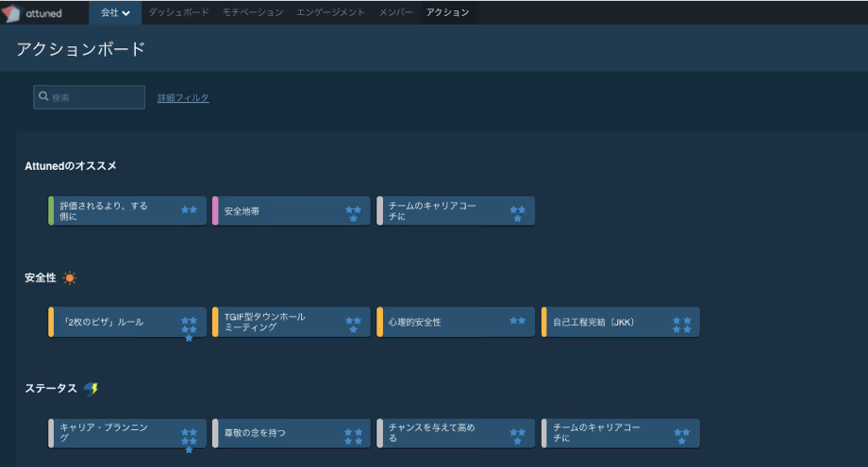Focus the 検索 search field
The height and width of the screenshot is (467, 868).
[89, 97]
